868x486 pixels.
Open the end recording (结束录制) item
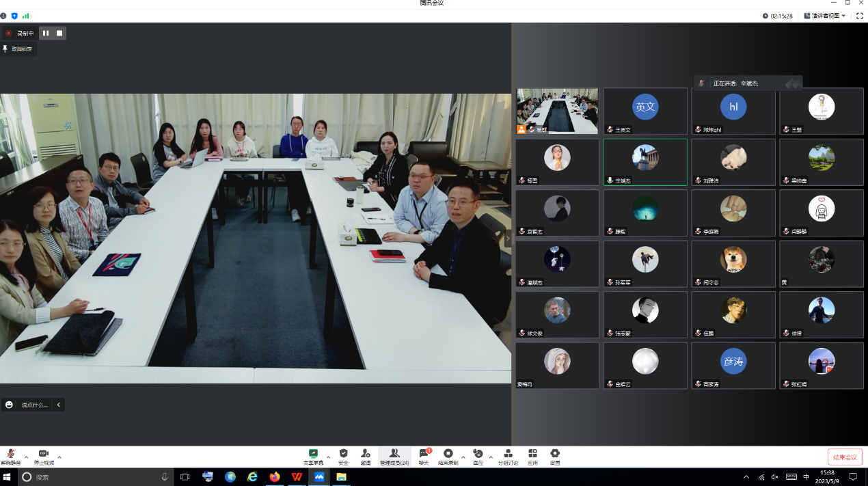click(448, 456)
